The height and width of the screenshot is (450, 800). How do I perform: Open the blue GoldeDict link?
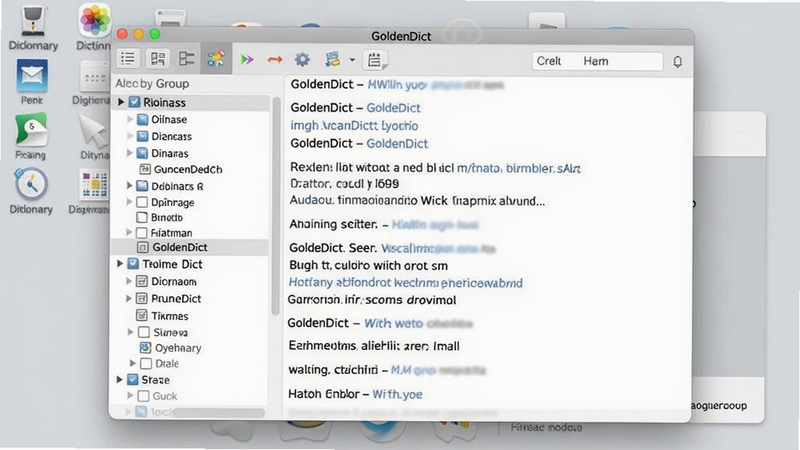tap(393, 108)
